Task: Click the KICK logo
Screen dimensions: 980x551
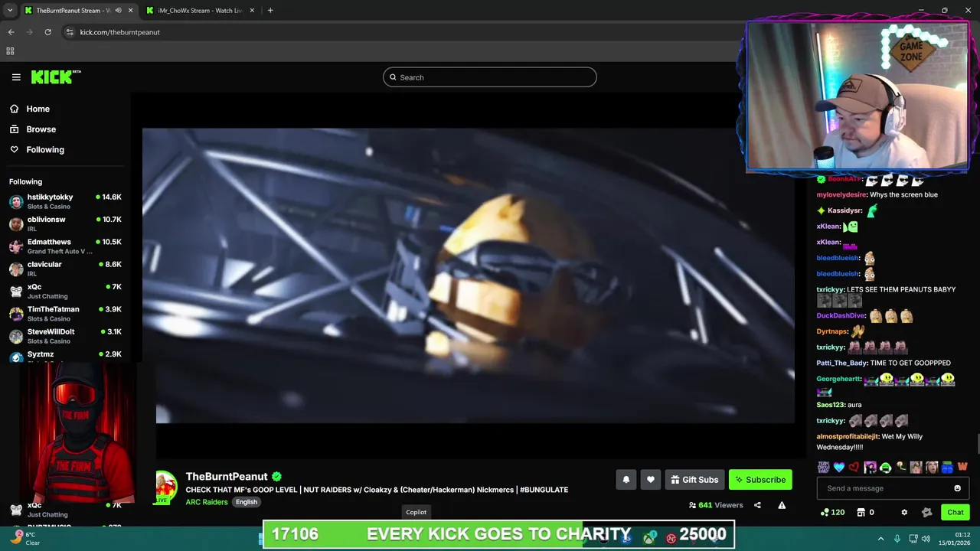Action: point(56,77)
